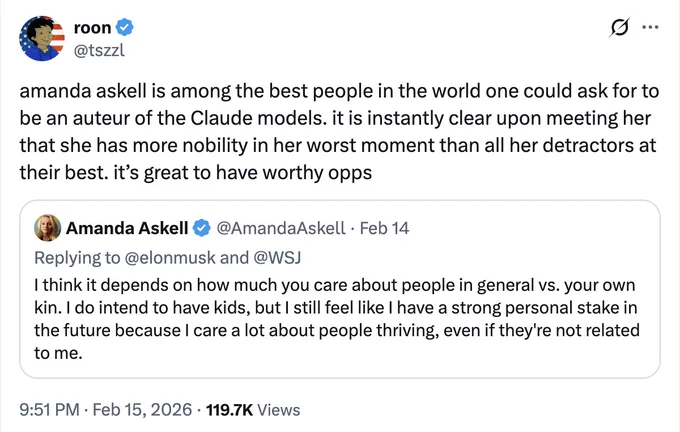This screenshot has width=680, height=432.
Task: Click Amanda Askell's verified checkmark badge
Action: point(202,228)
